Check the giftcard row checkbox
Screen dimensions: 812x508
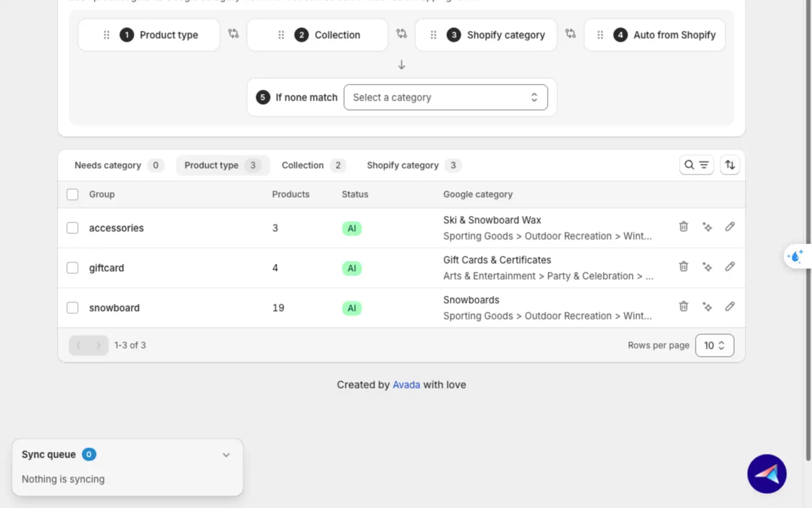[x=72, y=268]
